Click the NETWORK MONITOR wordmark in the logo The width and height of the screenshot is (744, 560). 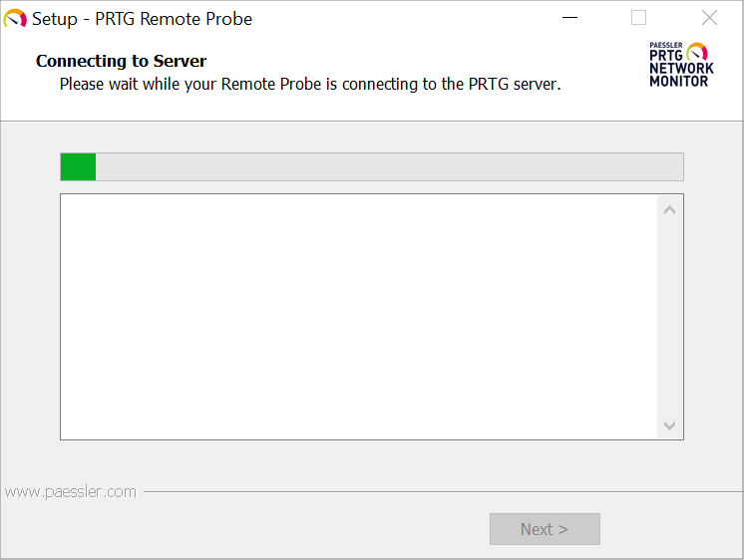click(681, 75)
